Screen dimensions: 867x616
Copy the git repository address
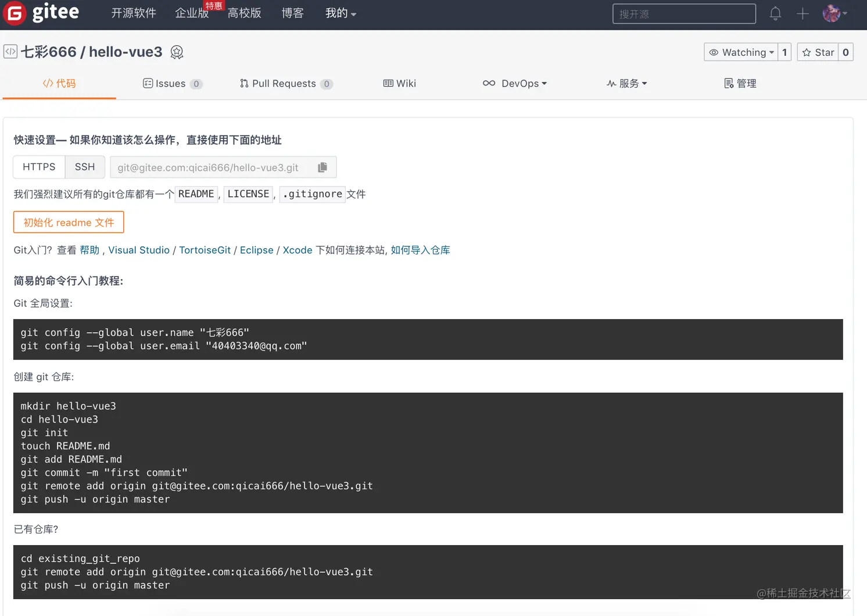click(x=323, y=167)
